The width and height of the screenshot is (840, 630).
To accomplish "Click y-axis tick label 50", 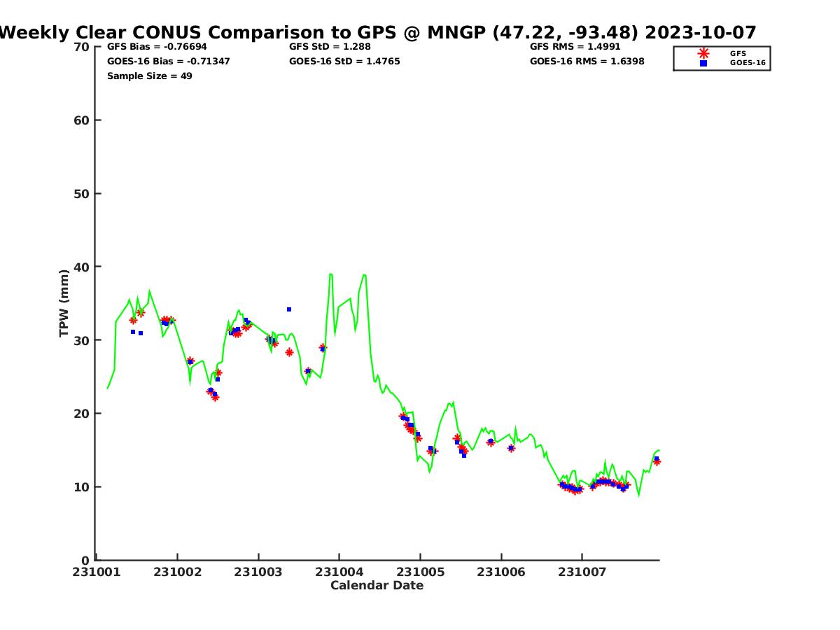I will click(x=82, y=194).
